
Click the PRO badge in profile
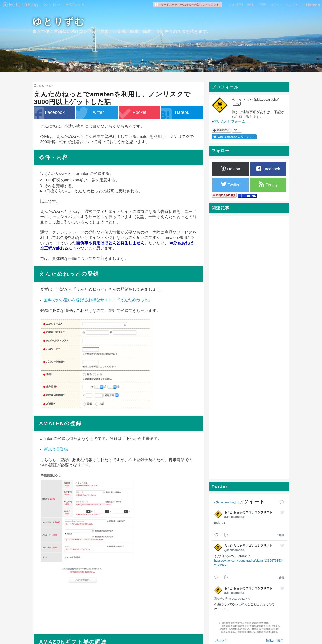coord(236,104)
